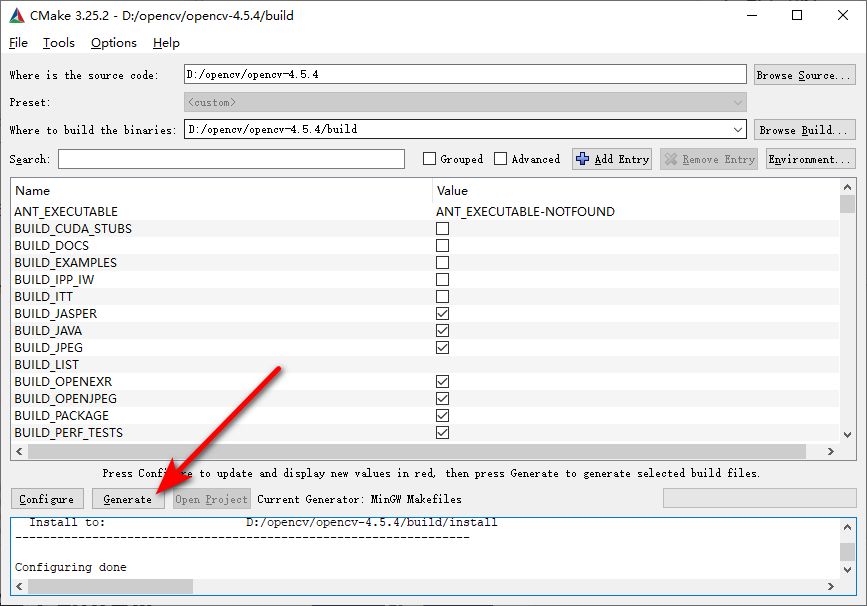
Task: Uncheck the BUILD_JAVA option
Action: (x=442, y=331)
